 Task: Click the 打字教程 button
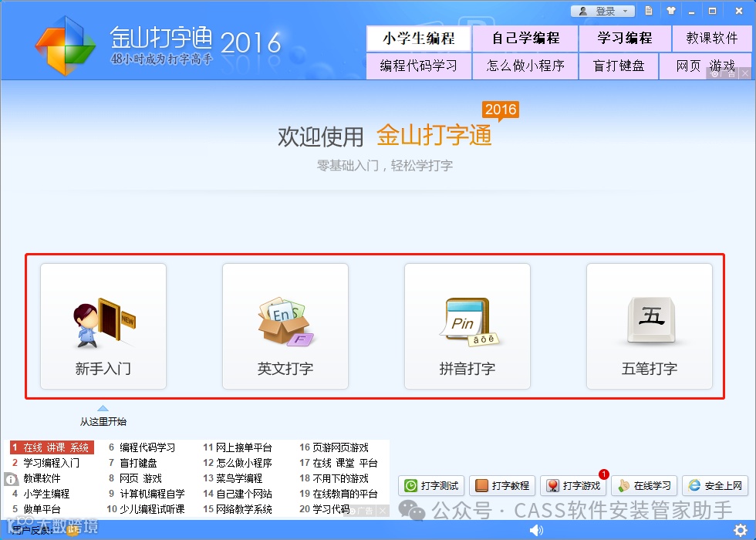tap(502, 485)
